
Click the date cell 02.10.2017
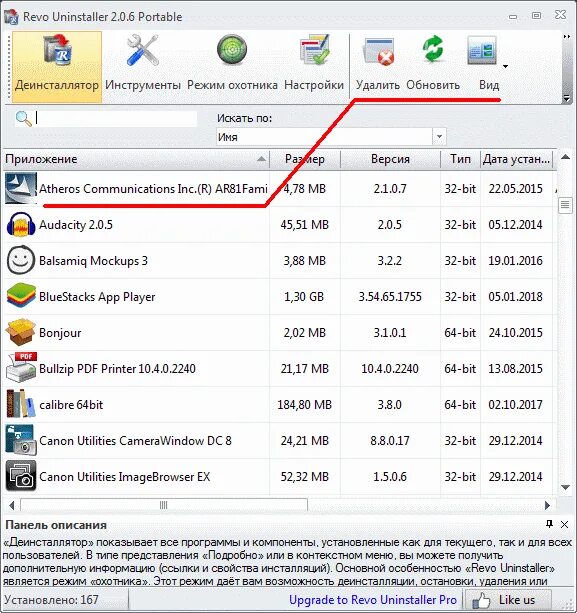coord(516,405)
